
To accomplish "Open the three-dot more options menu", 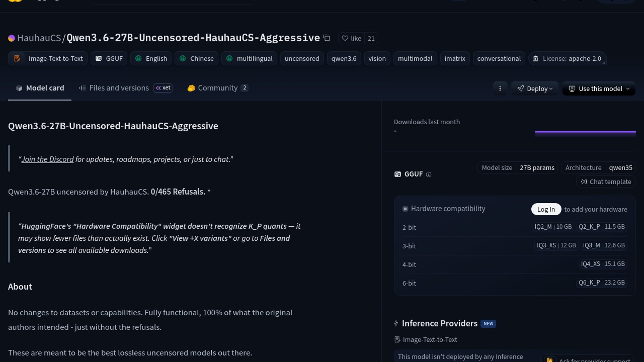I will point(500,88).
